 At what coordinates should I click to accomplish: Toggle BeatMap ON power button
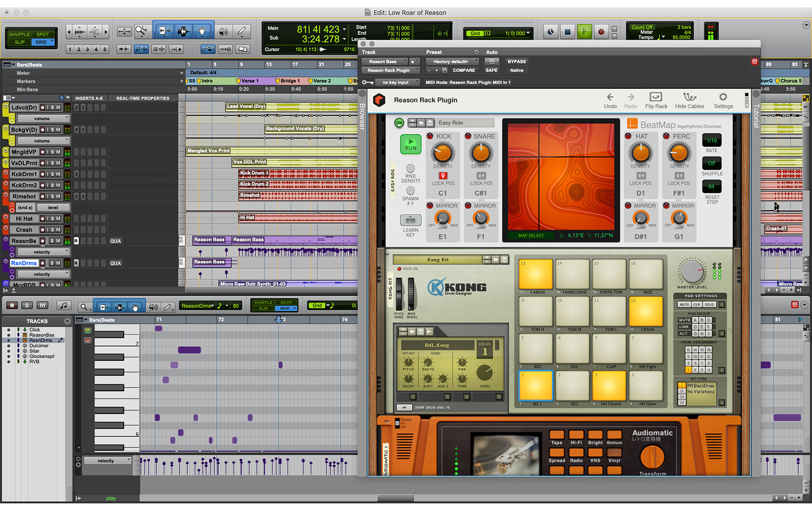click(x=399, y=123)
